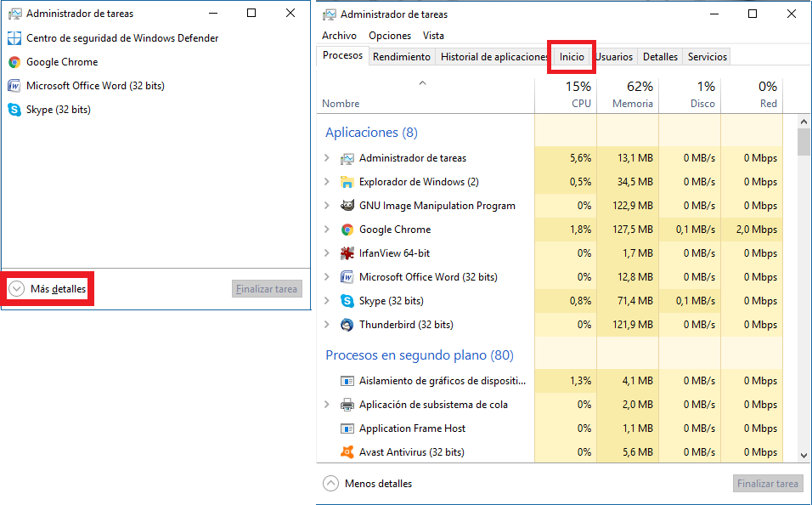The image size is (812, 505).
Task: Click Google Chrome's 127,5 MB memory value
Action: [x=632, y=230]
